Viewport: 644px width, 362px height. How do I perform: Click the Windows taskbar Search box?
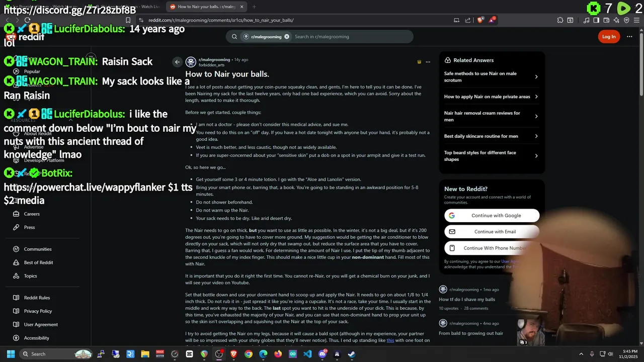[56, 354]
